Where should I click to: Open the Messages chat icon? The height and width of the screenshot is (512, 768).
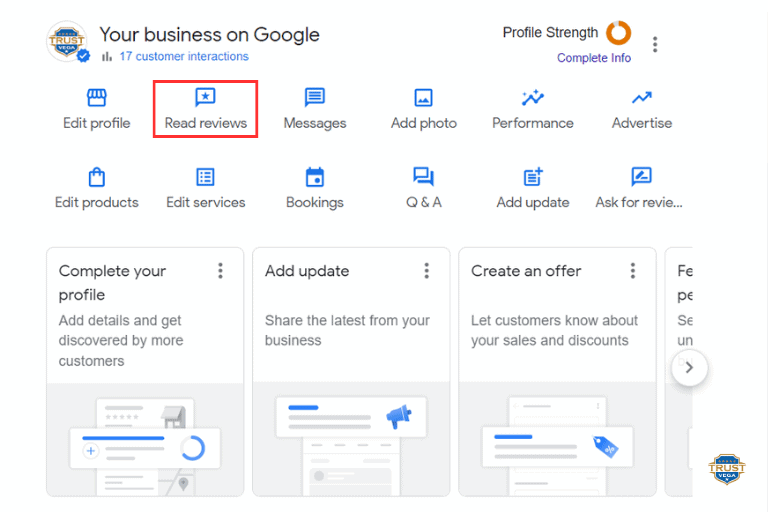pos(314,97)
